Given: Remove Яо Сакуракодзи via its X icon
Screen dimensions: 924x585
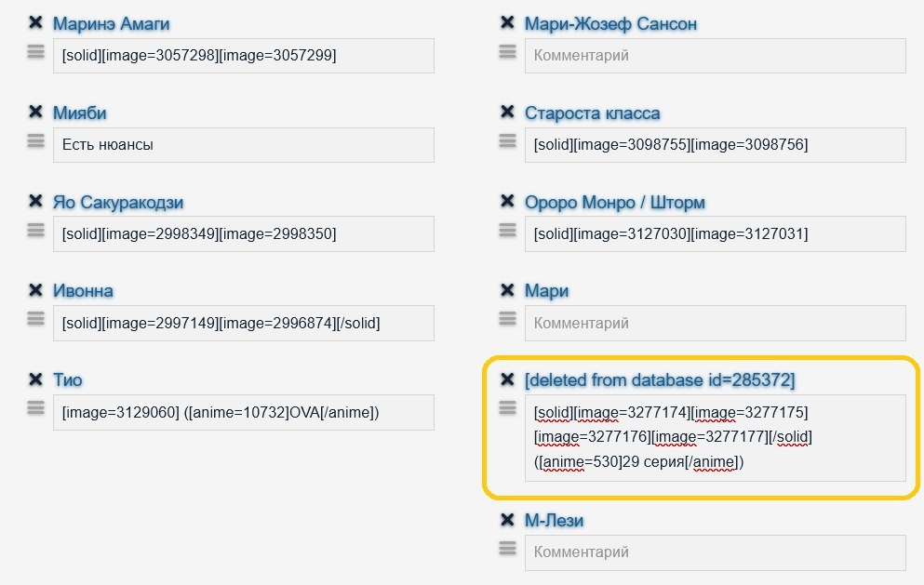Looking at the screenshot, I should 35,201.
